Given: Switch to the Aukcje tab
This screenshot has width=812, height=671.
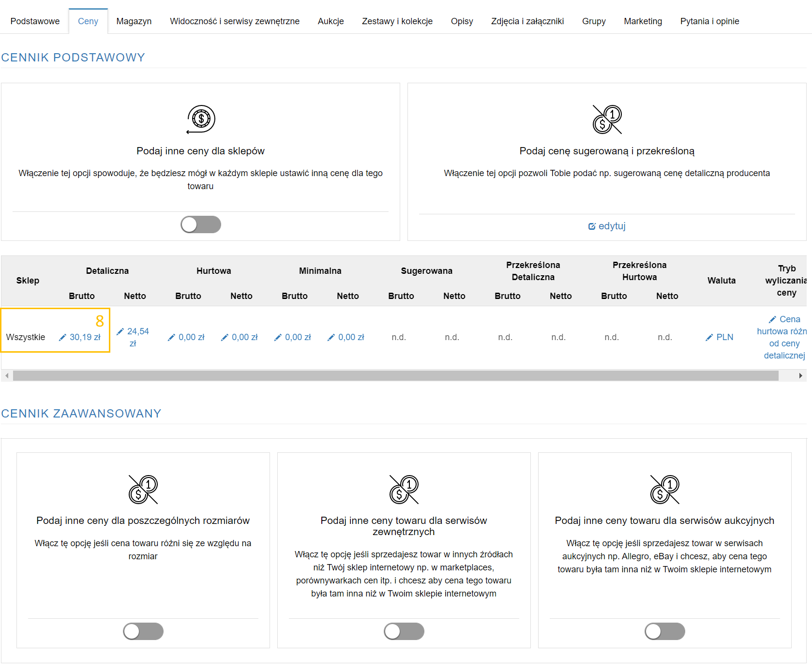Looking at the screenshot, I should click(x=331, y=21).
